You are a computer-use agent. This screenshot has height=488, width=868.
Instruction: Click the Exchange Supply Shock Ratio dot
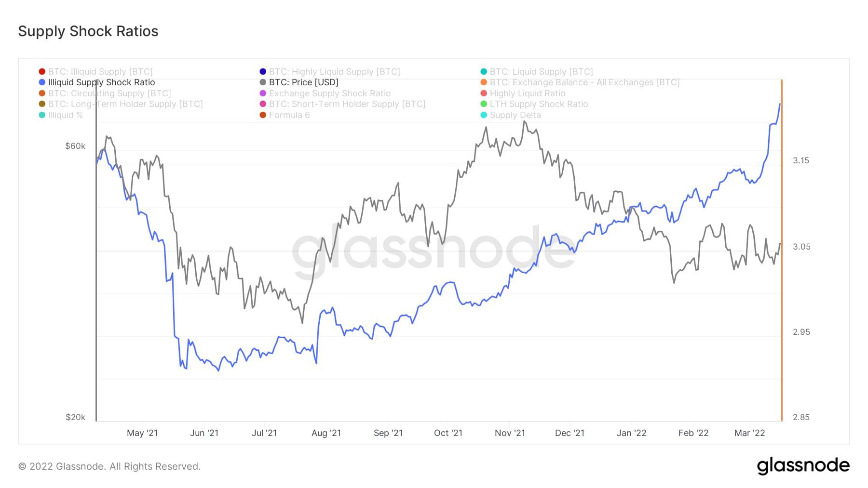click(263, 93)
